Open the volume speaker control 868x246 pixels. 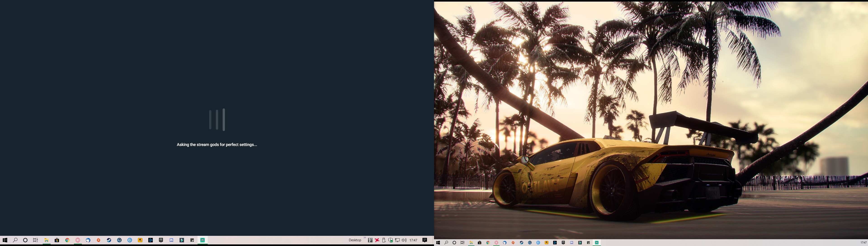coord(404,240)
